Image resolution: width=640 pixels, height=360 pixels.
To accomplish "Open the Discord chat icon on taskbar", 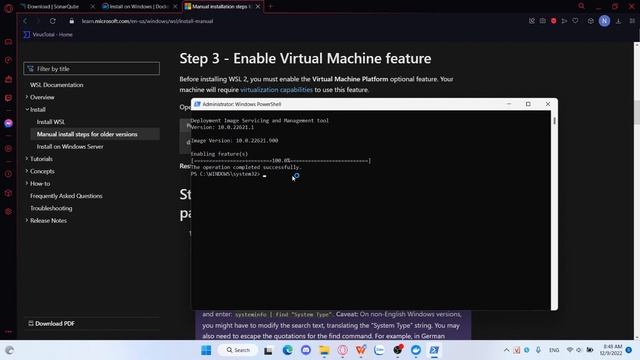I will (x=306, y=350).
